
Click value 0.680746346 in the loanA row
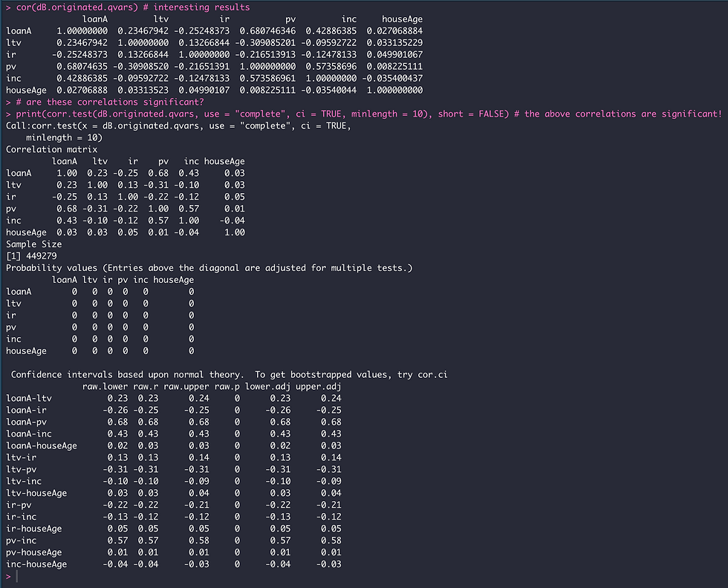[x=267, y=31]
